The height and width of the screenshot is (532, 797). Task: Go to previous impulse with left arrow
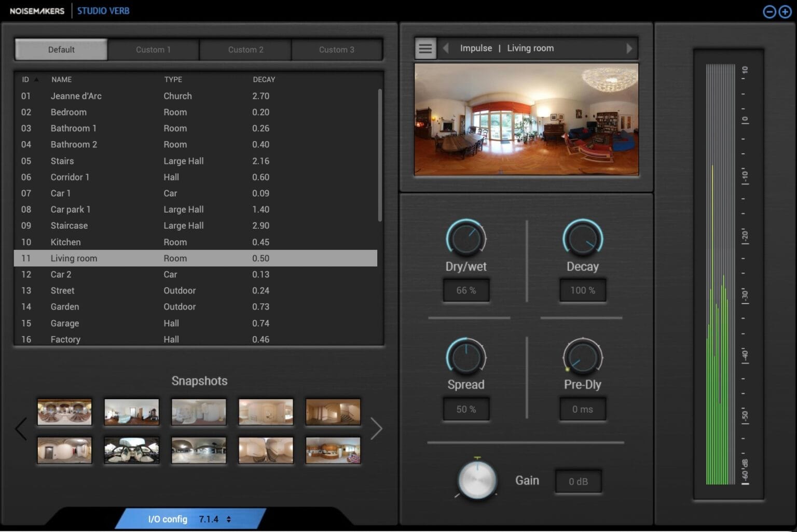pyautogui.click(x=446, y=49)
